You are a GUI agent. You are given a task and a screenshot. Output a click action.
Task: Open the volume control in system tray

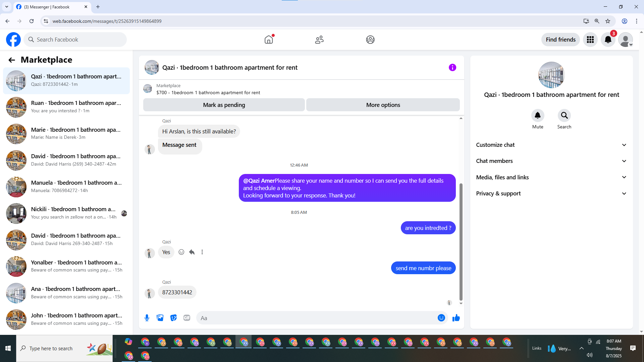(x=590, y=355)
